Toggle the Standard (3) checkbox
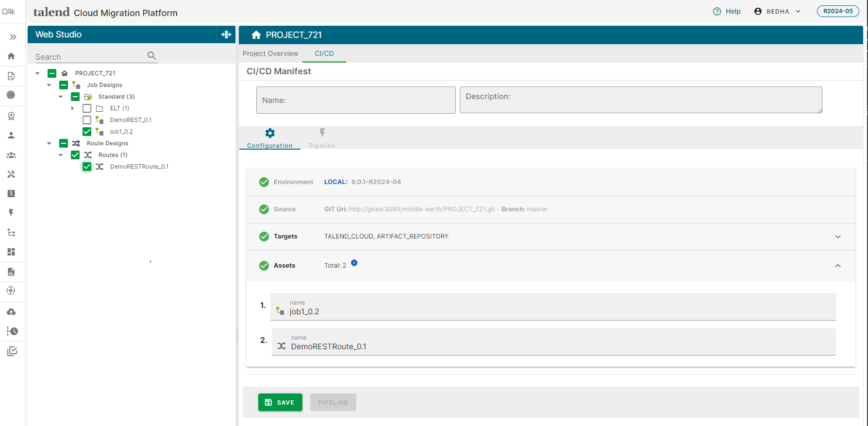This screenshot has width=868, height=426. click(x=75, y=97)
